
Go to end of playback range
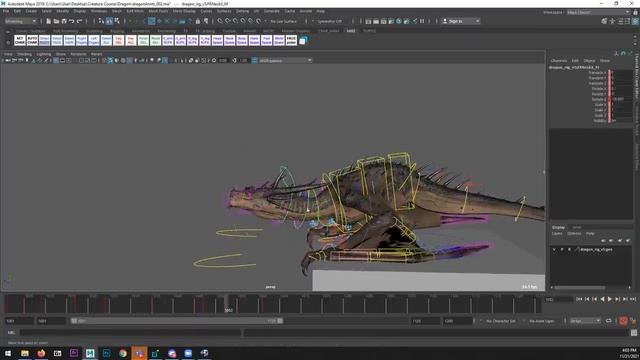(633, 299)
